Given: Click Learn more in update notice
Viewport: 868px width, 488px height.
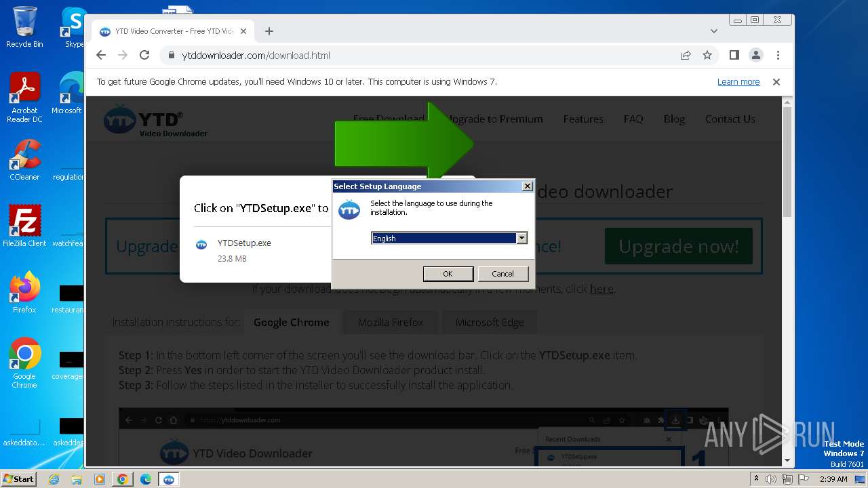Looking at the screenshot, I should pos(738,82).
